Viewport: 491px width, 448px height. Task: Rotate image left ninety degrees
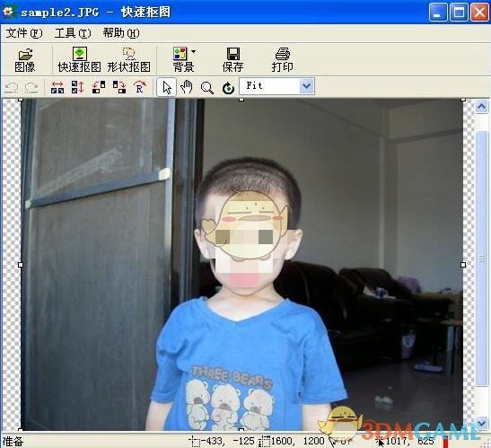(x=99, y=87)
